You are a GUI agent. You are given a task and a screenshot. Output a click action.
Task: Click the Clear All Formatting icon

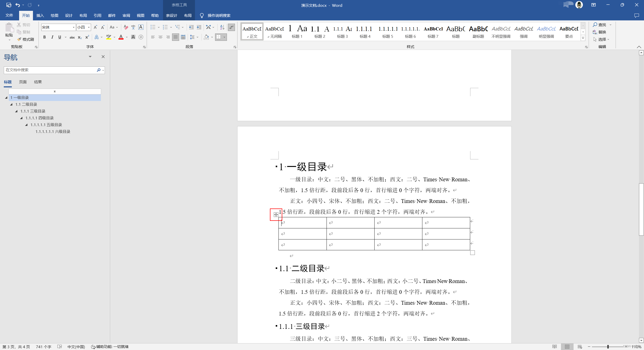(126, 27)
